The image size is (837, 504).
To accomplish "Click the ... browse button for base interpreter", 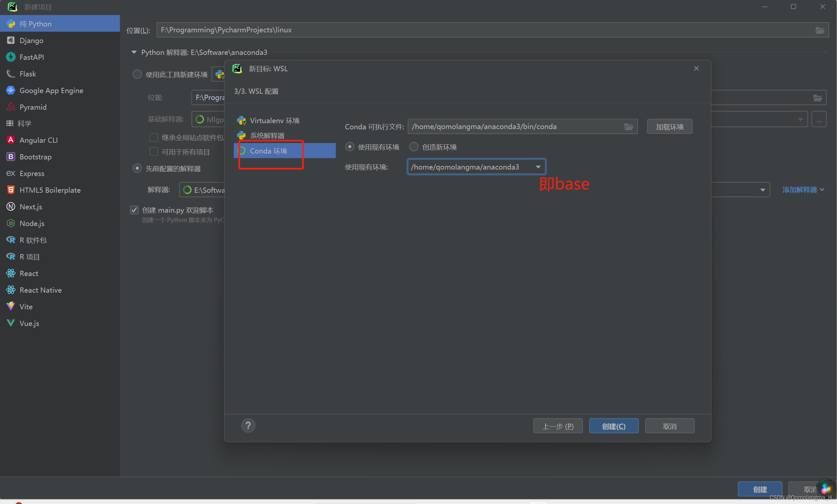I will 819,120.
